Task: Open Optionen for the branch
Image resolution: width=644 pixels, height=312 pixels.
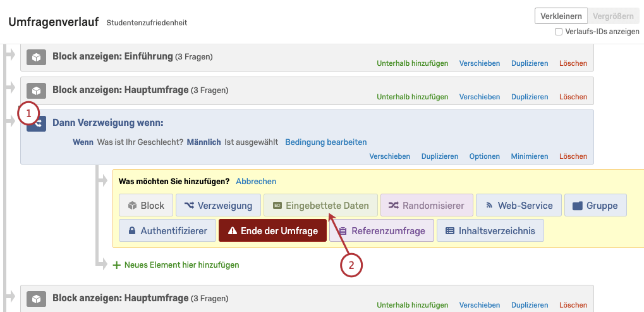Action: 485,156
